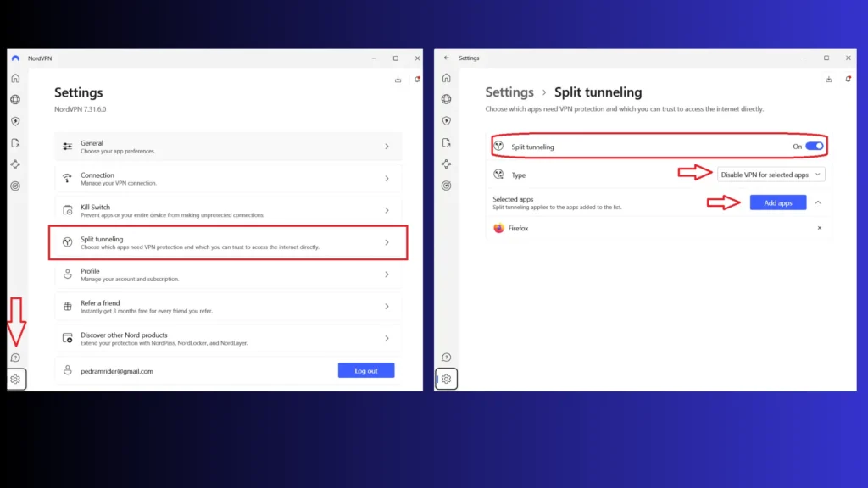The image size is (868, 488).
Task: Click the settings gear in the NordVPN window sidebar
Action: coord(15,379)
